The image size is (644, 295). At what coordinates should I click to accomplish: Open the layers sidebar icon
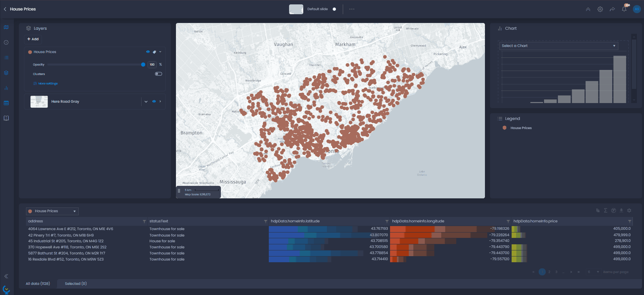click(x=6, y=73)
